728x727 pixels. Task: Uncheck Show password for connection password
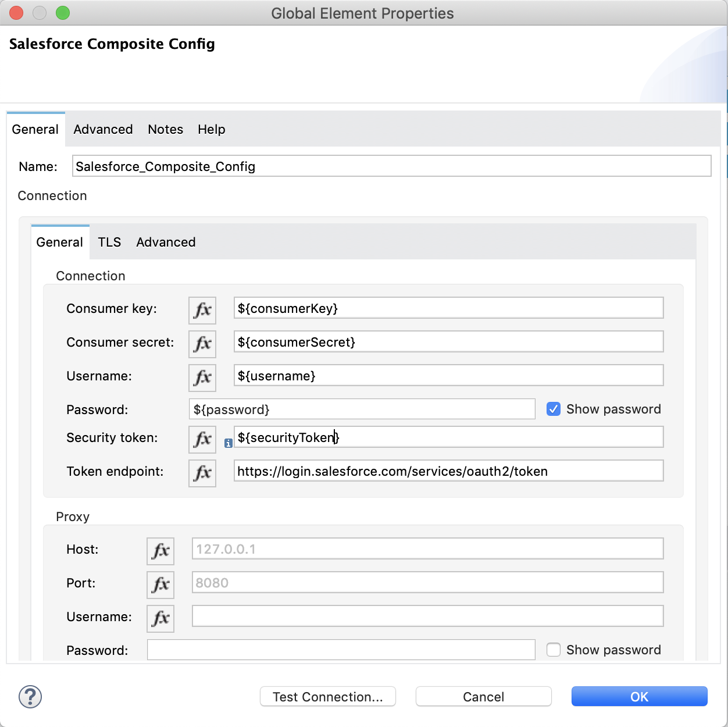(x=553, y=409)
